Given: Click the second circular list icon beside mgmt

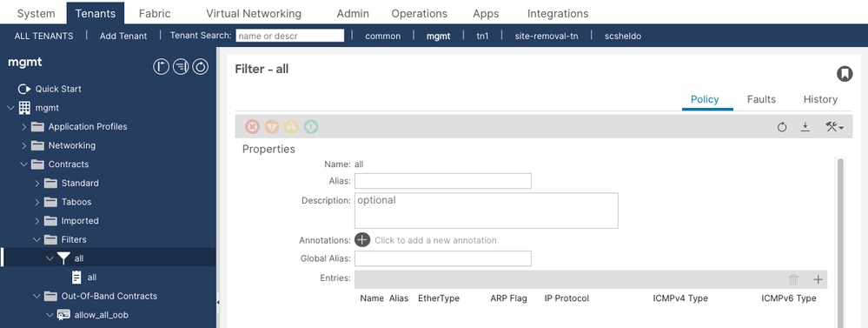Looking at the screenshot, I should point(181,67).
